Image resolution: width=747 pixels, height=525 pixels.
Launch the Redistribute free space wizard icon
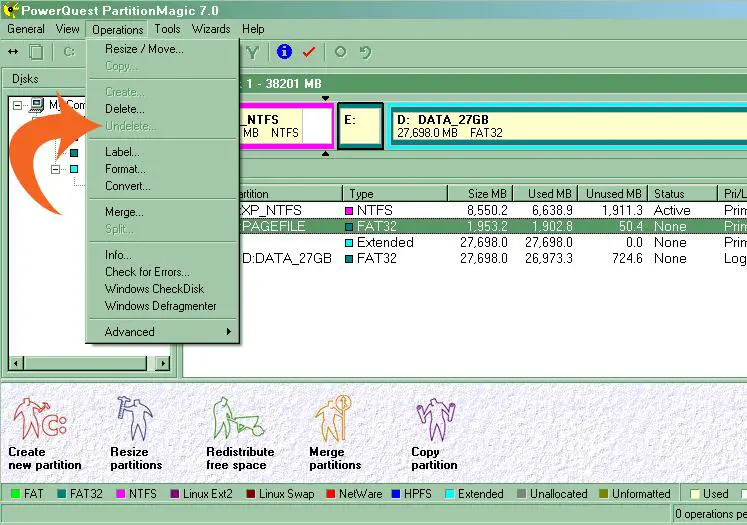pos(237,419)
